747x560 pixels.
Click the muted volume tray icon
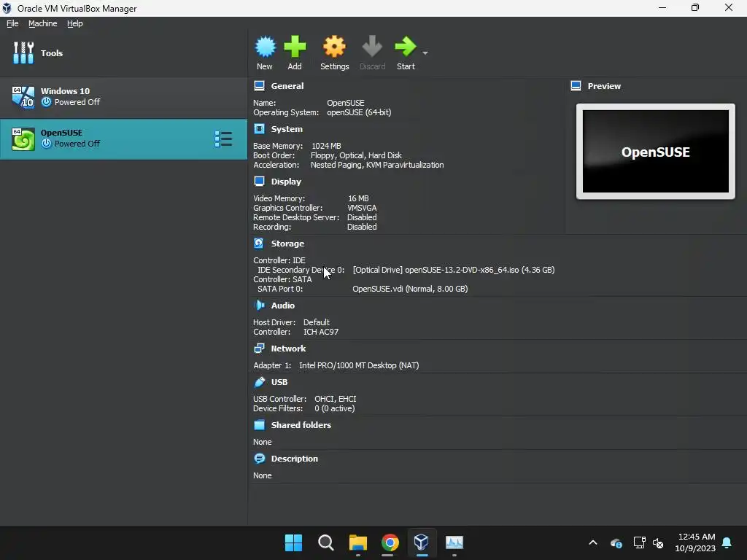pos(658,542)
